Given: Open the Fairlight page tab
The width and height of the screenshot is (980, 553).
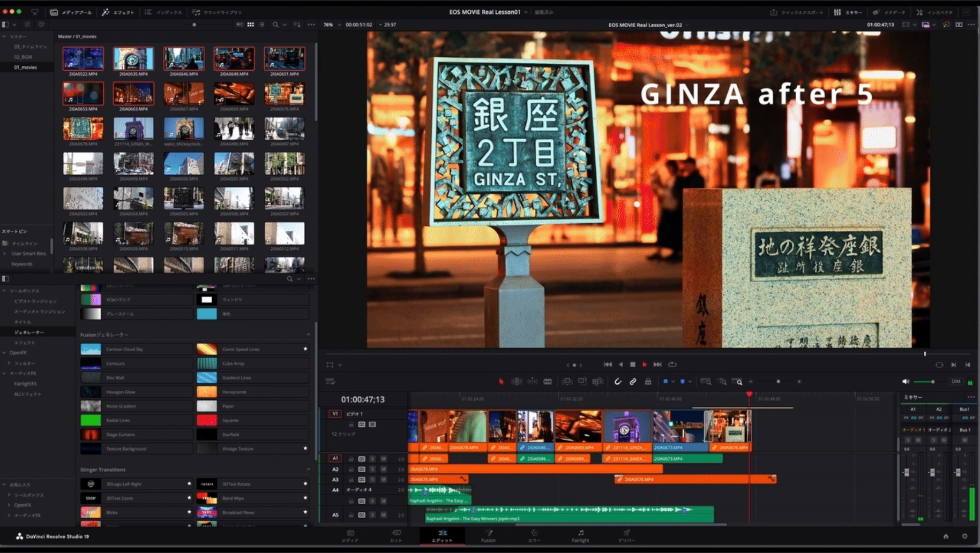Looking at the screenshot, I should (580, 536).
